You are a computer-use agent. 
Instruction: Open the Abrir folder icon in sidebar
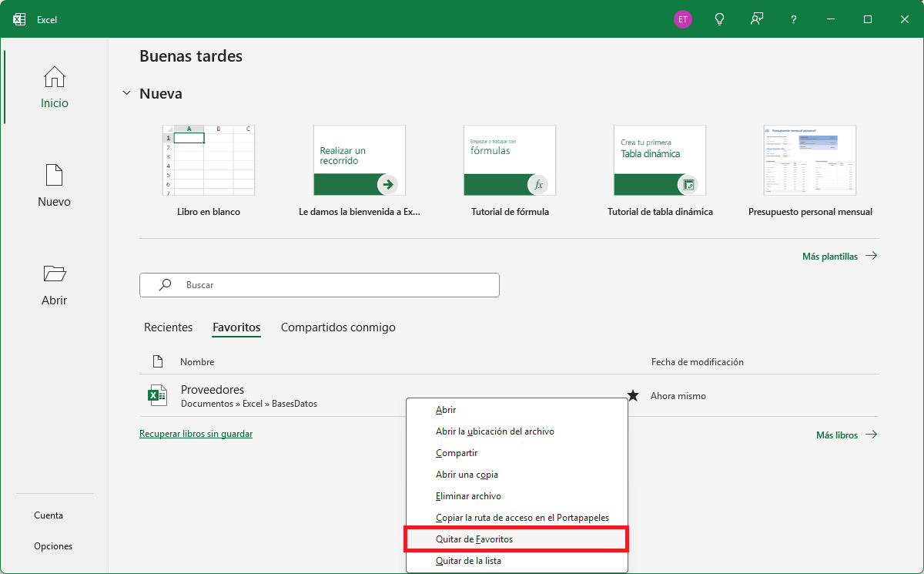pos(55,274)
